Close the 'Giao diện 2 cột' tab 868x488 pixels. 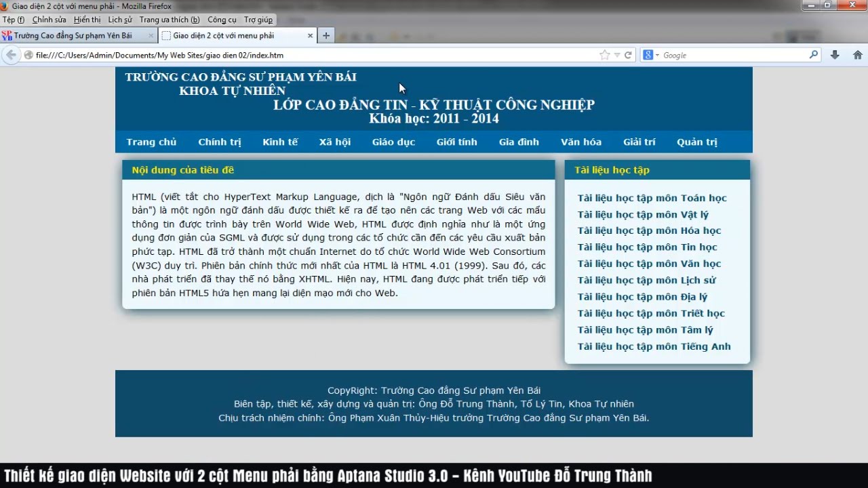311,35
